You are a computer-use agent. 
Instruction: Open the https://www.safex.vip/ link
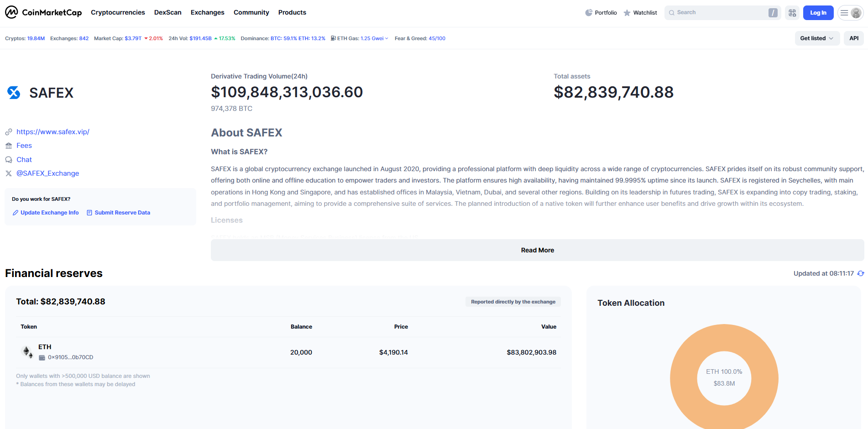(53, 132)
